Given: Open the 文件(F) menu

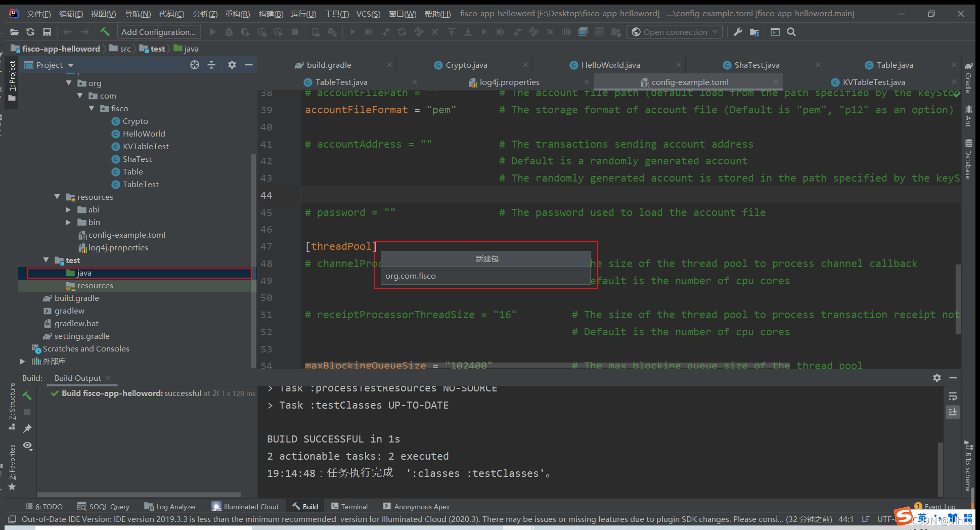Looking at the screenshot, I should pos(38,14).
